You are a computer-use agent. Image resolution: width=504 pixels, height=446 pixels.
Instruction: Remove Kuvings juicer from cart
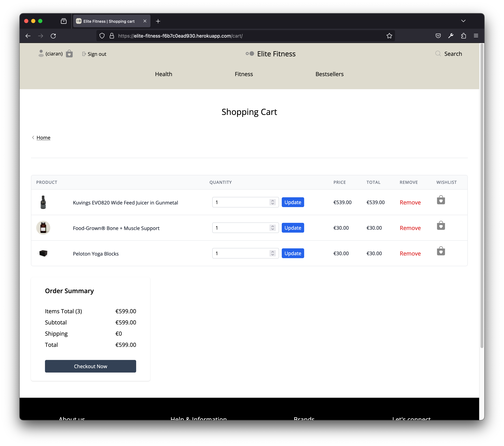tap(410, 203)
